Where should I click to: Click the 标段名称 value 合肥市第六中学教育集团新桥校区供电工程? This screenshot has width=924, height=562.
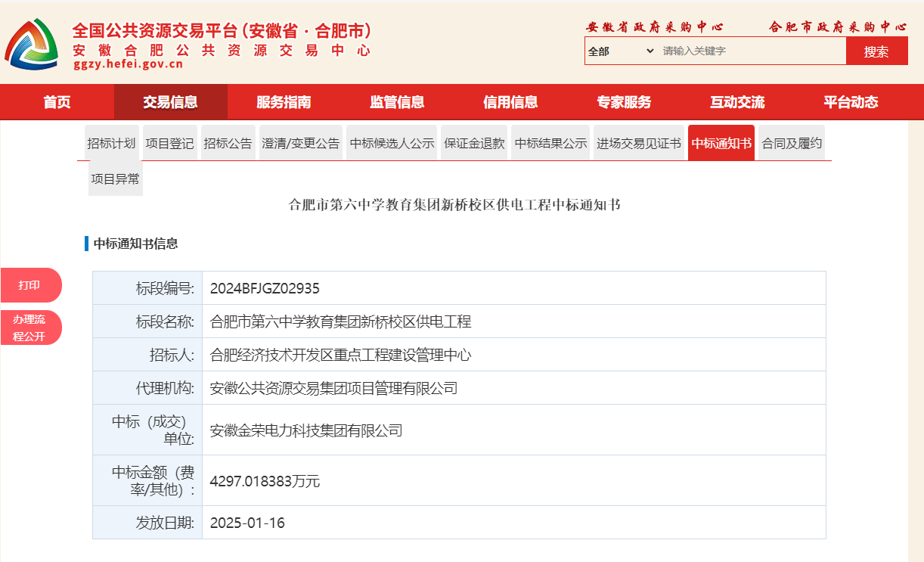(340, 321)
